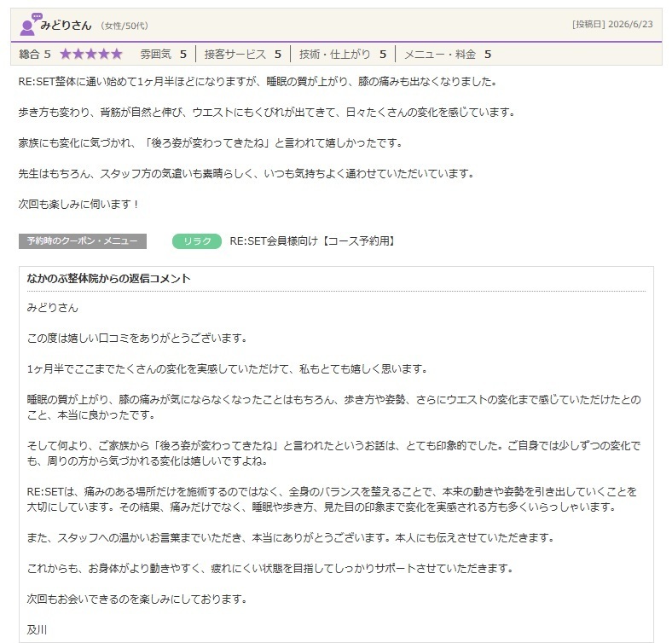Click the purple reviewer avatar icon
This screenshot has width=672, height=643.
(x=30, y=25)
